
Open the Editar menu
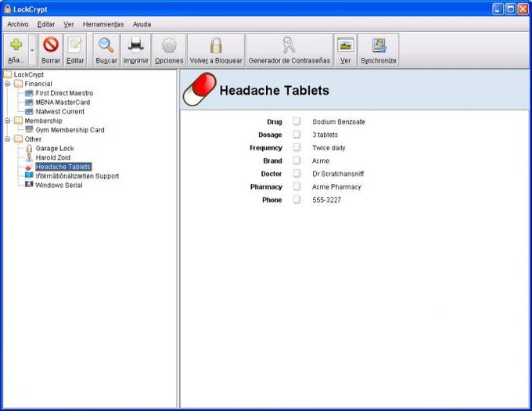point(46,24)
